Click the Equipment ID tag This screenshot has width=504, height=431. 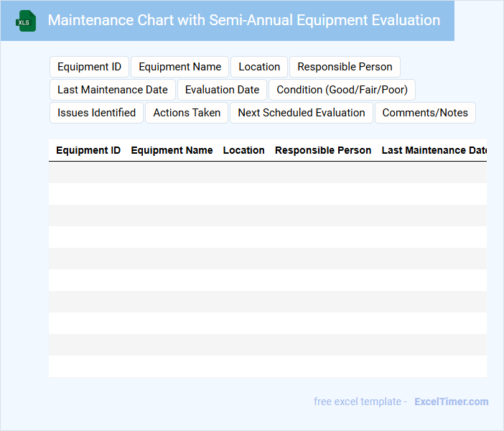click(89, 67)
